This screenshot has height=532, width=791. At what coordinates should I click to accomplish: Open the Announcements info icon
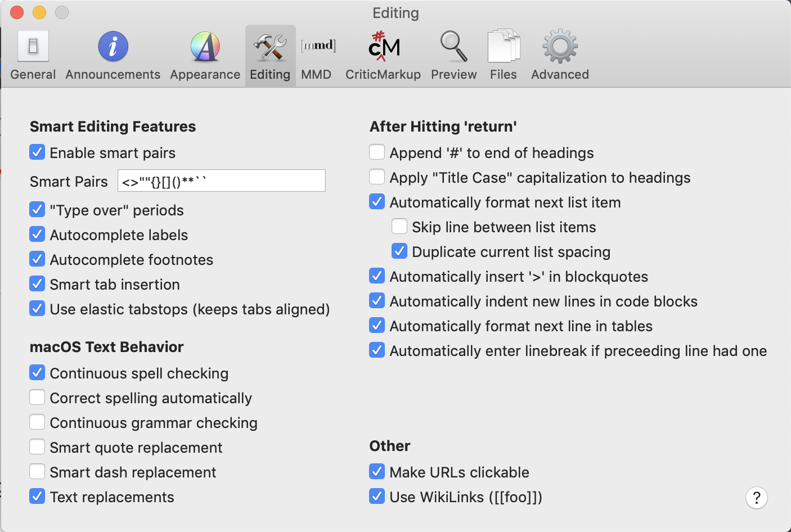click(113, 47)
